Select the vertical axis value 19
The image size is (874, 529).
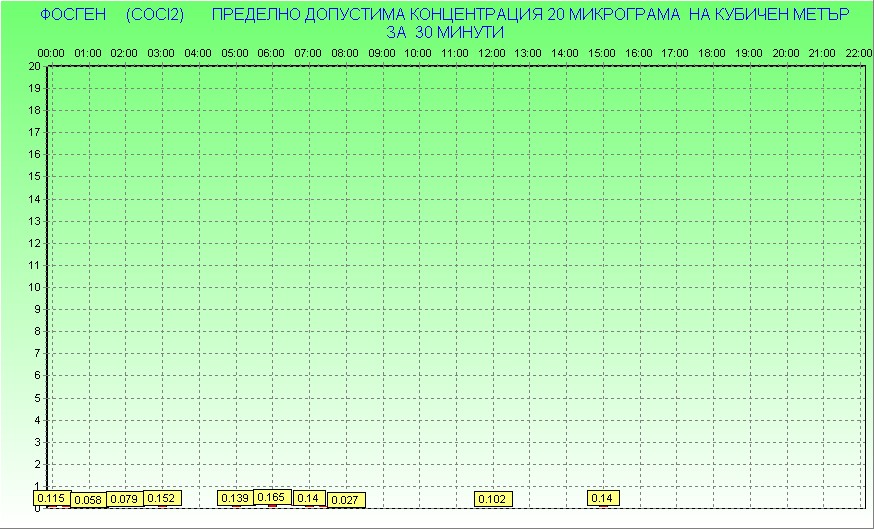pyautogui.click(x=35, y=88)
